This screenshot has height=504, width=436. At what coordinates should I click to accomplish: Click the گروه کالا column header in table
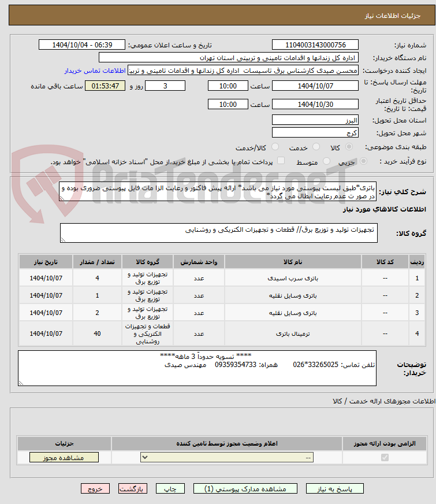[x=147, y=262]
